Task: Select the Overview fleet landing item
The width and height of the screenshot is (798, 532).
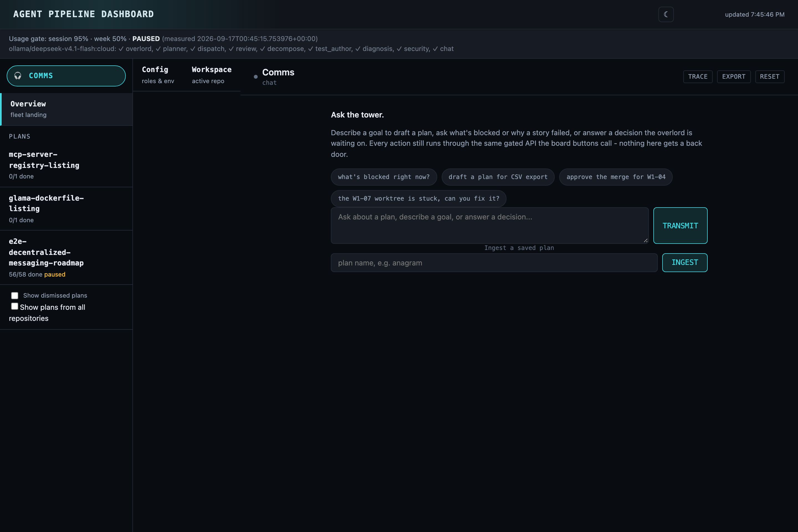Action: (66, 109)
